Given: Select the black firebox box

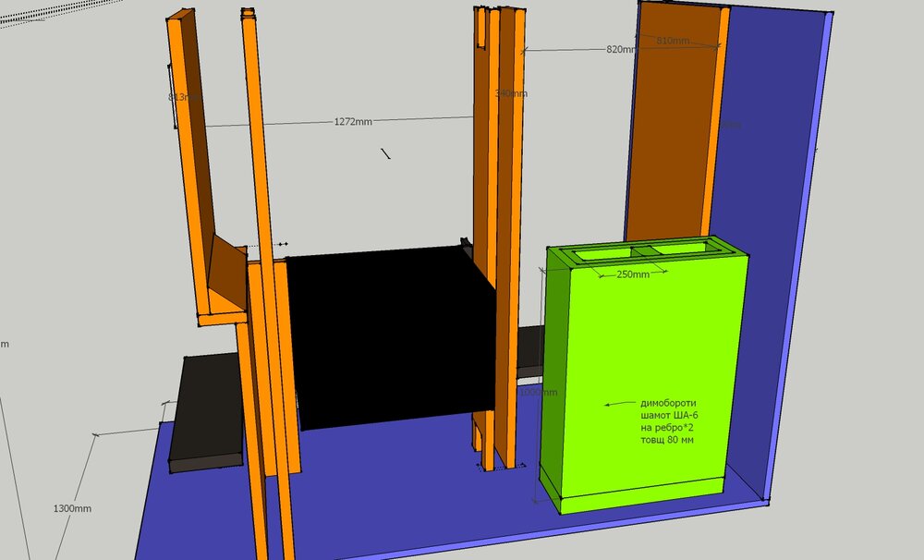Looking at the screenshot, I should pos(392,337).
